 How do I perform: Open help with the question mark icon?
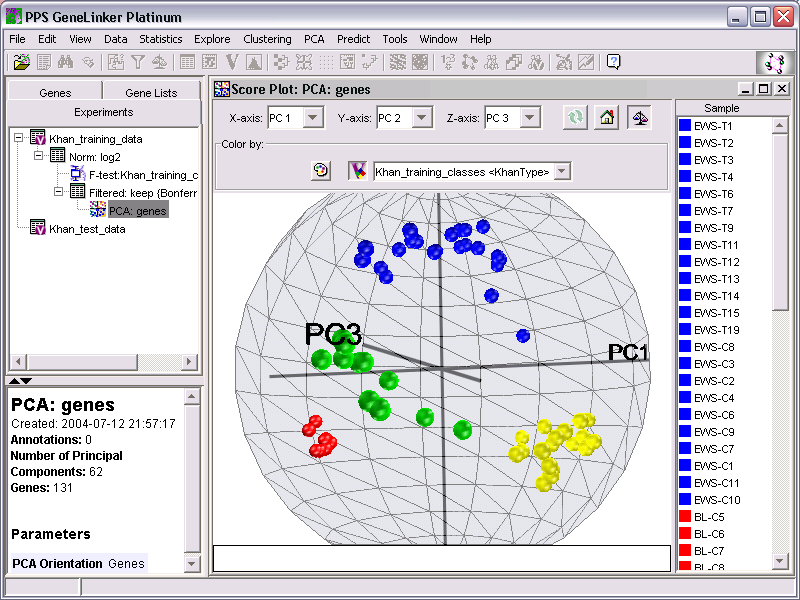coord(614,62)
